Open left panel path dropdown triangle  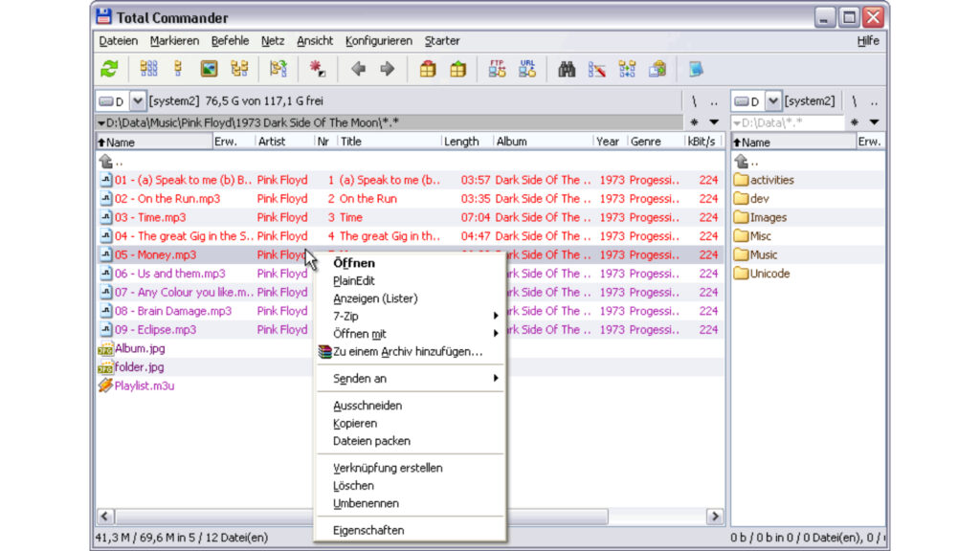click(x=101, y=123)
